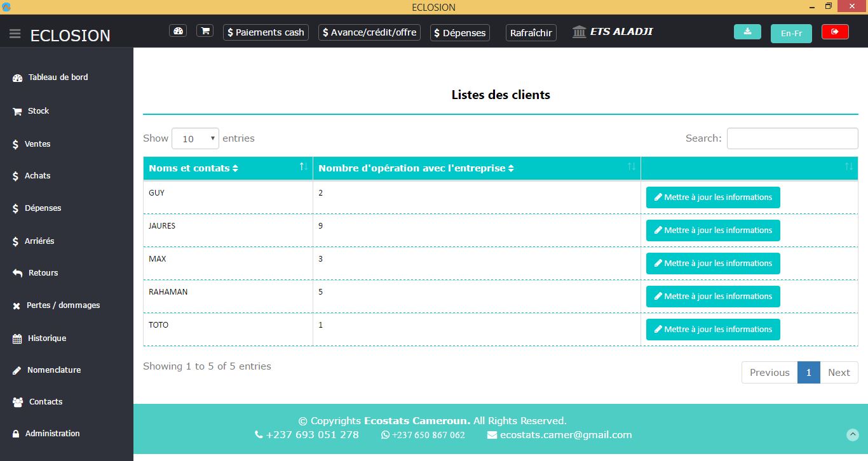Click the bank icon beside ETS ALADJI
Screen dimensions: 868x461
[579, 32]
